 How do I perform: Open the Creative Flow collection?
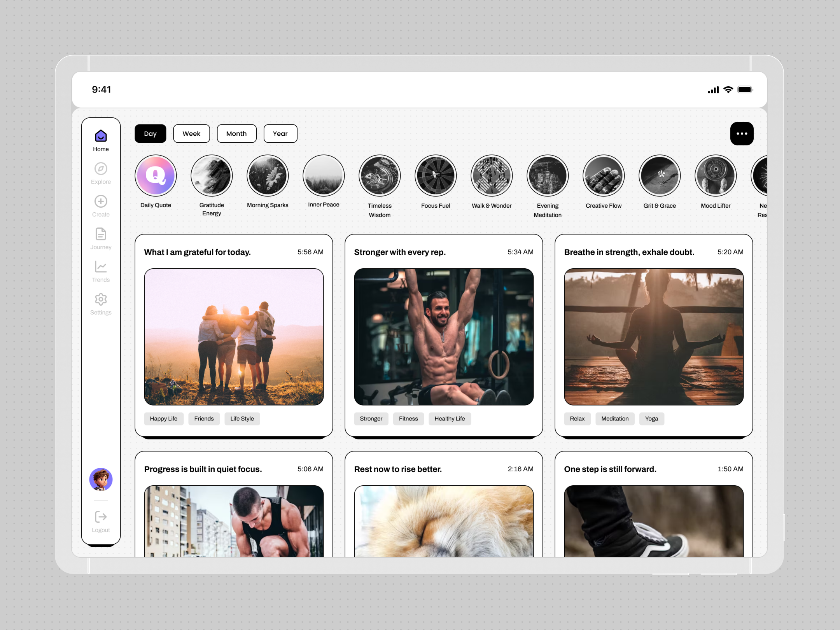tap(603, 175)
